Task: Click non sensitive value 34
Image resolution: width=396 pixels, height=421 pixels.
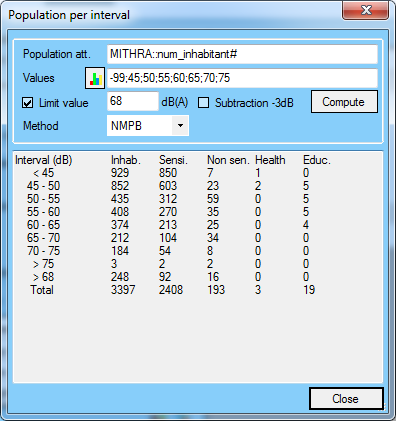Action: [x=213, y=238]
